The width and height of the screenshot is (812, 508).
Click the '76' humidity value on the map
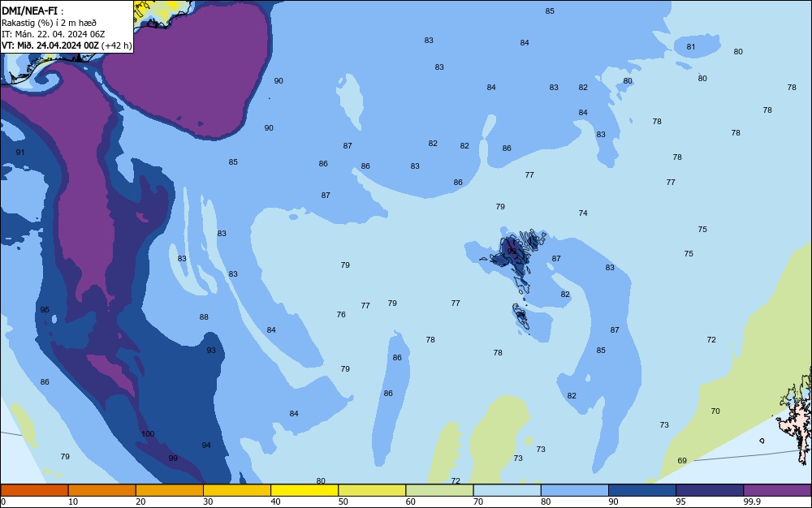click(341, 315)
